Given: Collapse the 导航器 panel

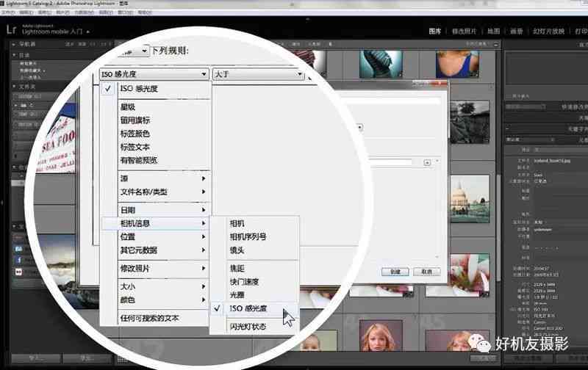Looking at the screenshot, I should pos(14,44).
